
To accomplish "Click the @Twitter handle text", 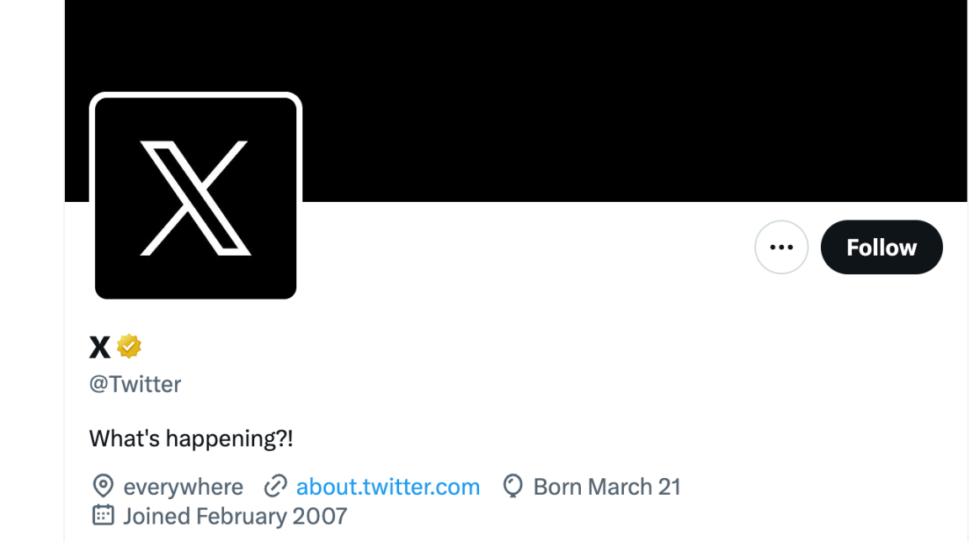I will point(135,384).
